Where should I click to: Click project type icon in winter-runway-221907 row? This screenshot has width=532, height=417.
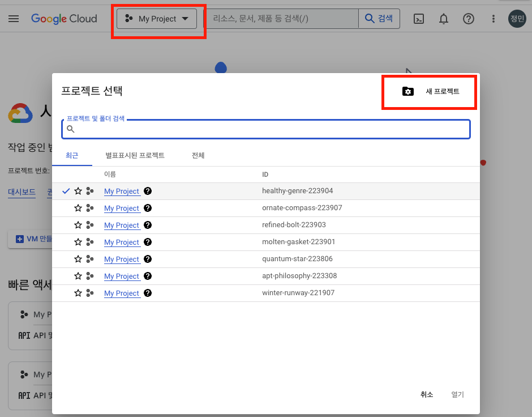(x=90, y=293)
